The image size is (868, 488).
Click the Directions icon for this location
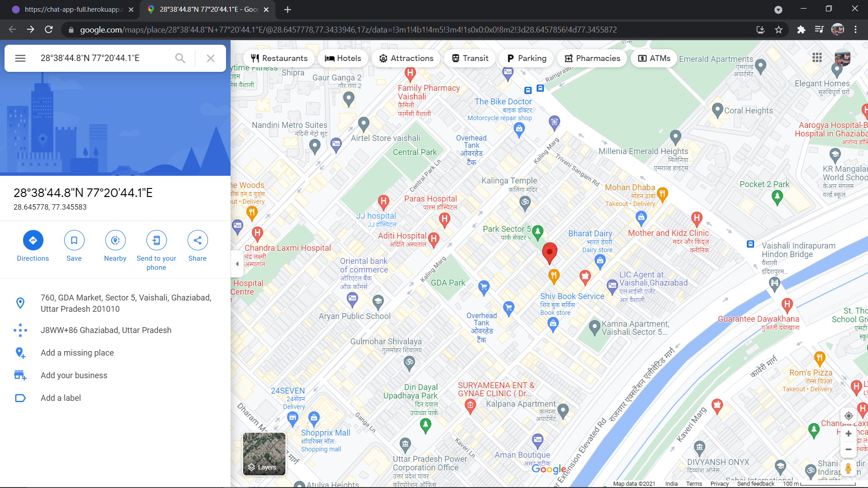coord(33,240)
